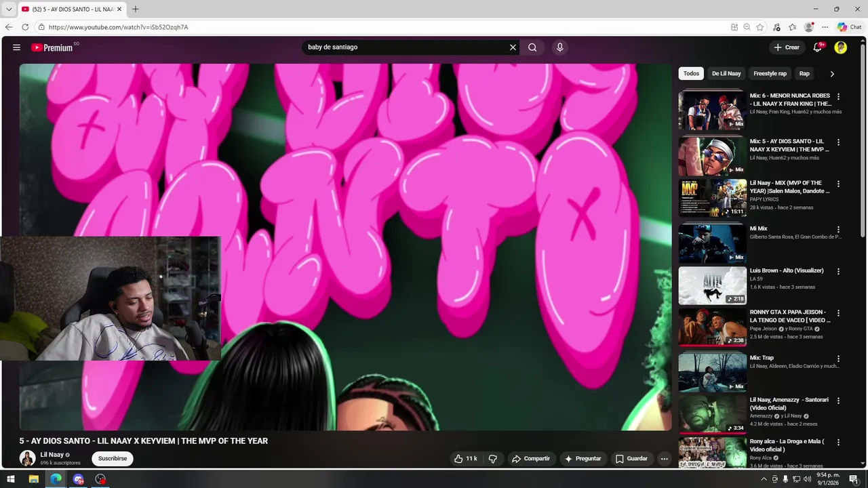Clear the search box text
This screenshot has height=488, width=868.
513,47
